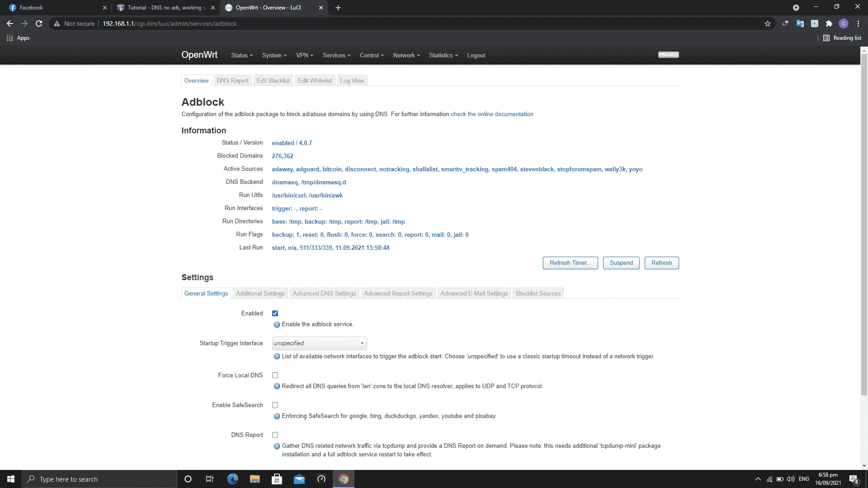Open the Reading list
Viewport: 868px width, 488px height.
coord(842,38)
